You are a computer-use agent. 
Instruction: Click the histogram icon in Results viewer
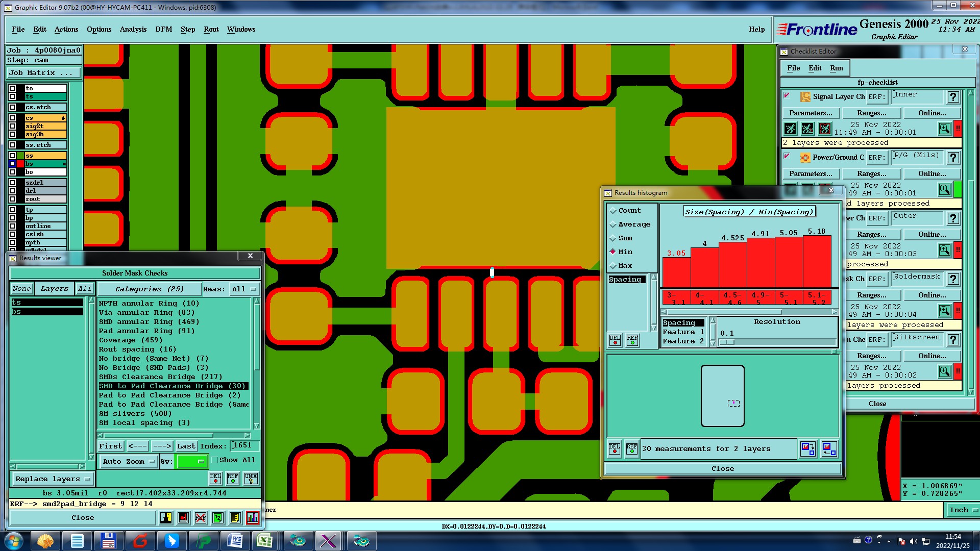click(252, 518)
